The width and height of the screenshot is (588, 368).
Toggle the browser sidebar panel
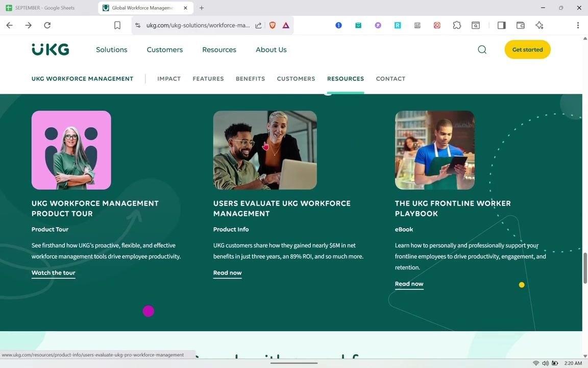(501, 25)
